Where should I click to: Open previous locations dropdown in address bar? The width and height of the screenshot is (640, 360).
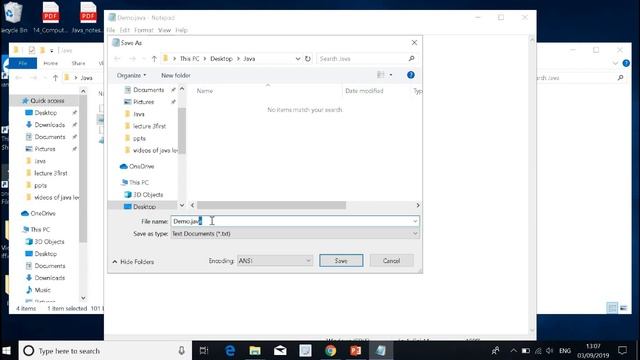[x=298, y=59]
